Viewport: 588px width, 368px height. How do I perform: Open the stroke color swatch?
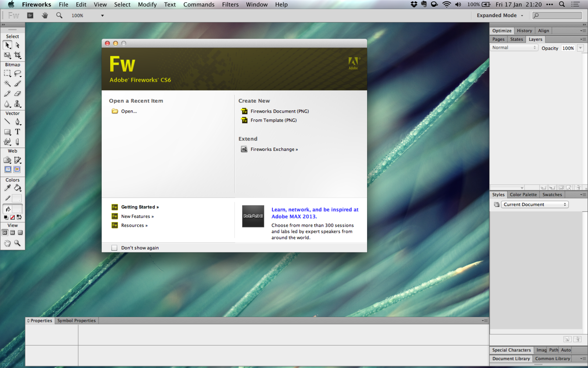pyautogui.click(x=17, y=198)
